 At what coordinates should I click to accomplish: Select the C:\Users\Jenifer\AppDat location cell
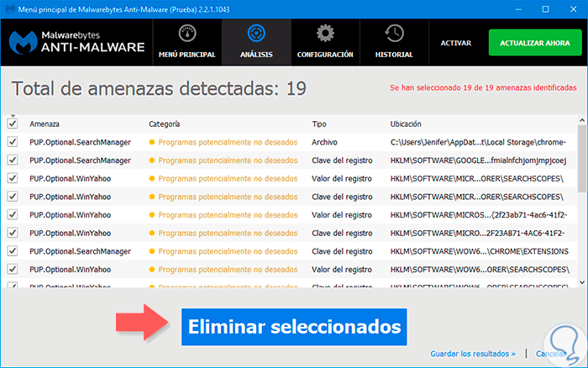(x=478, y=143)
